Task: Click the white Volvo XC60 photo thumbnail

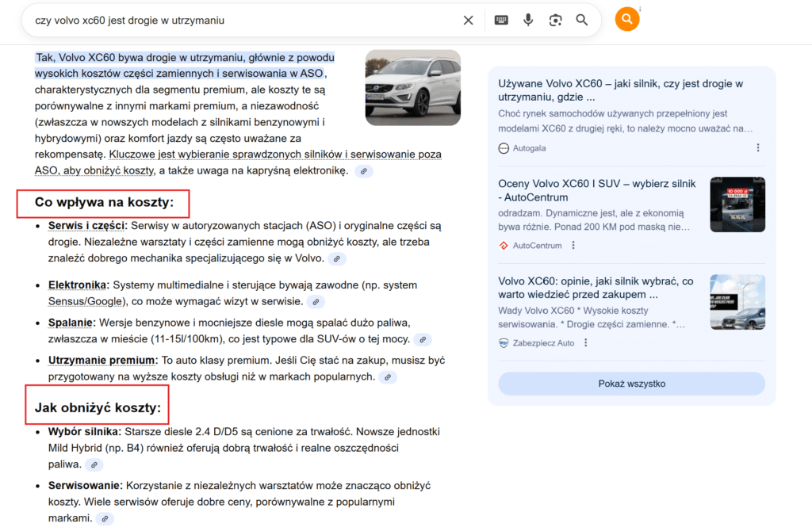Action: 412,87
